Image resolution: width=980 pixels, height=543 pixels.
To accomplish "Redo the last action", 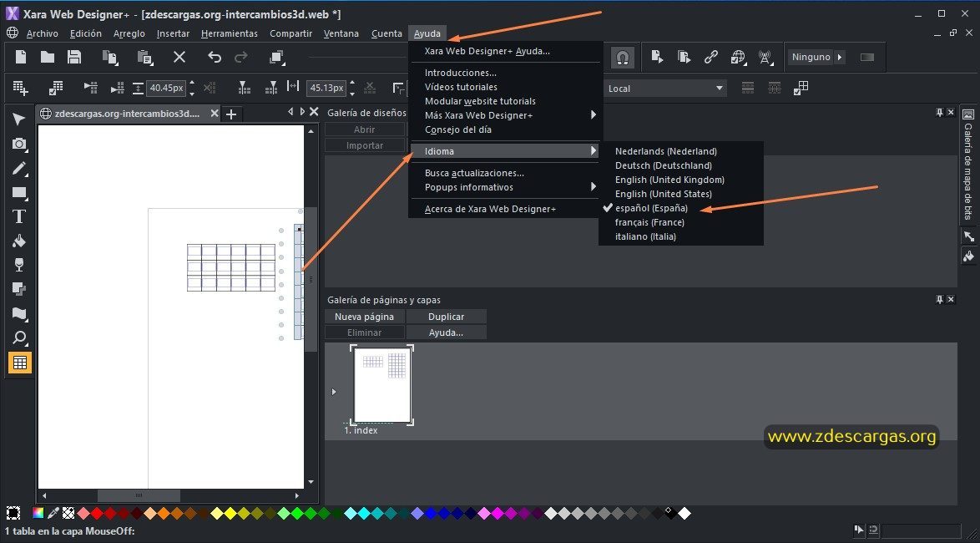I will tap(240, 57).
